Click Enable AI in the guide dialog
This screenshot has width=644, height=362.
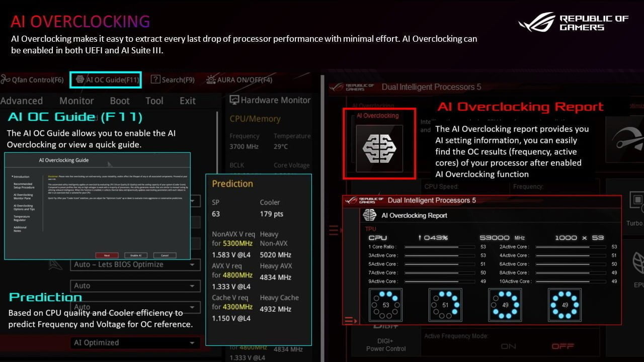[x=136, y=255]
